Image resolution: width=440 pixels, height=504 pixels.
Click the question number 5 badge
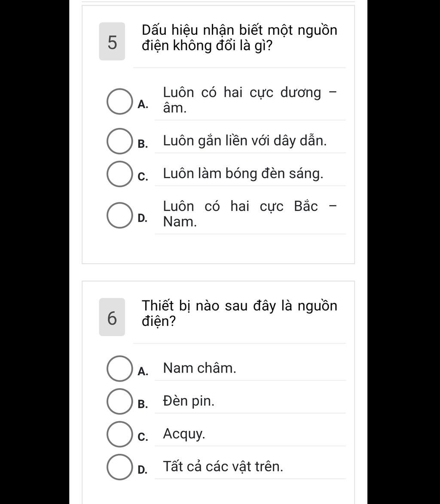pyautogui.click(x=112, y=41)
